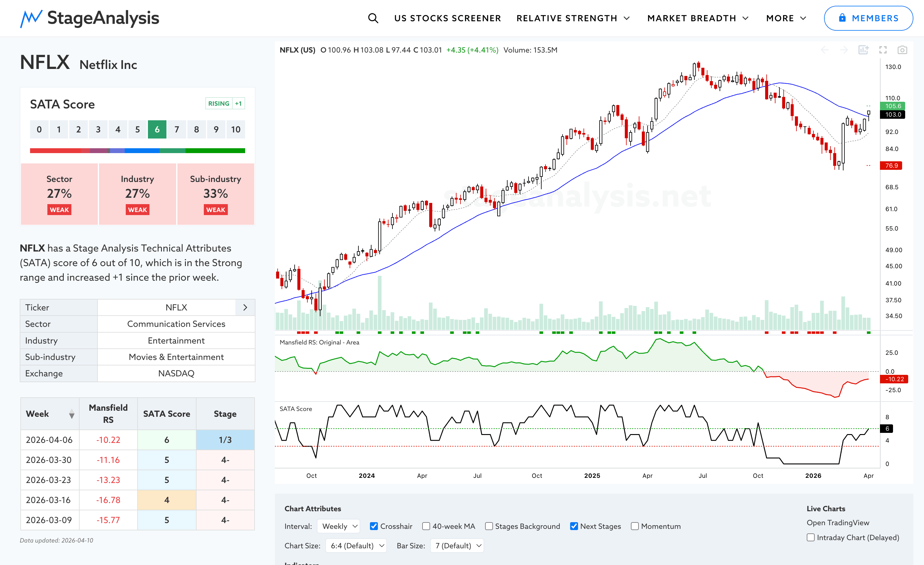The width and height of the screenshot is (924, 565).
Task: Open TradingView live chart link
Action: [837, 522]
